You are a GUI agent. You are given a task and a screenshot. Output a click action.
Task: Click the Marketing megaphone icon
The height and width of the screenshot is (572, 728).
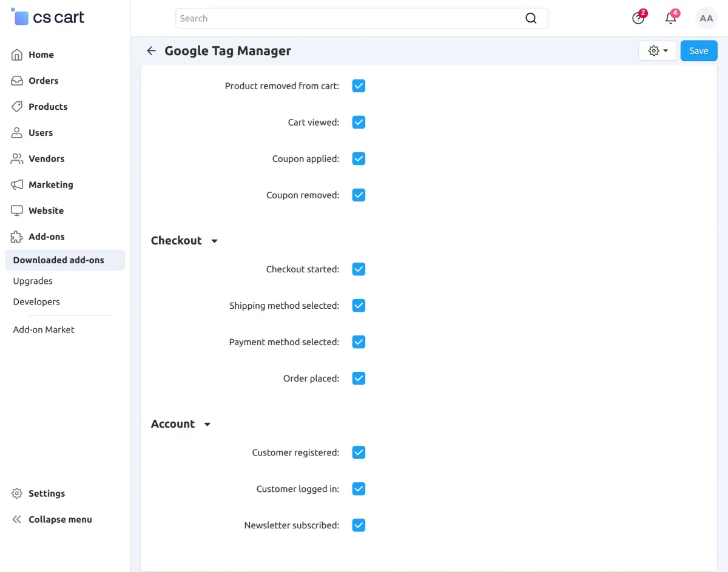[x=17, y=185]
